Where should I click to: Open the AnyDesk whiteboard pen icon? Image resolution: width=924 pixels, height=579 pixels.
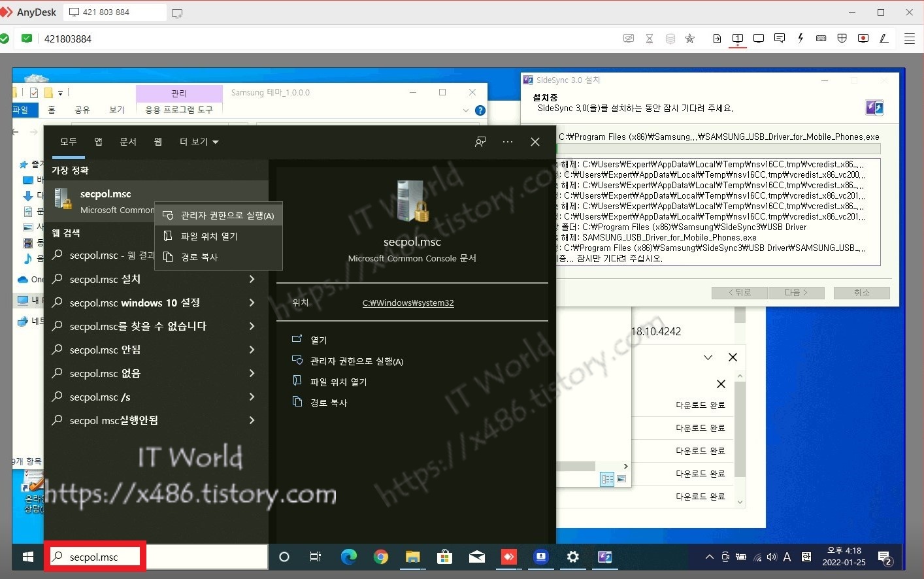pos(884,39)
